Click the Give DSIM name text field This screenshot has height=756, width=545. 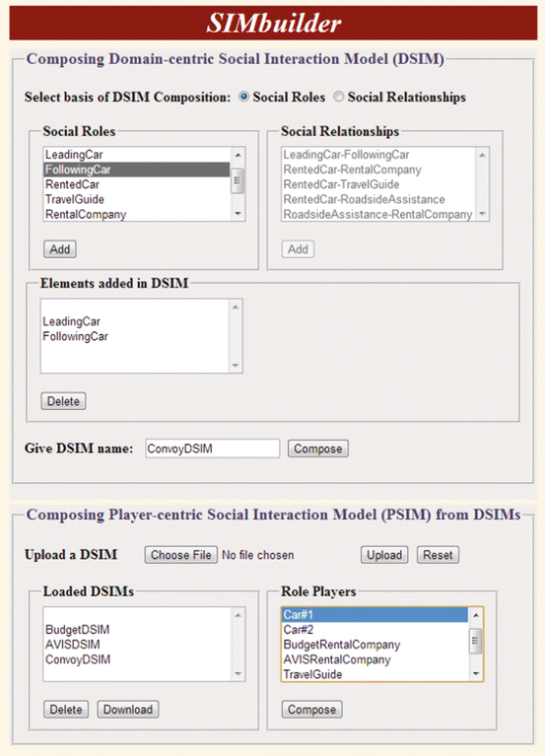[x=213, y=448]
